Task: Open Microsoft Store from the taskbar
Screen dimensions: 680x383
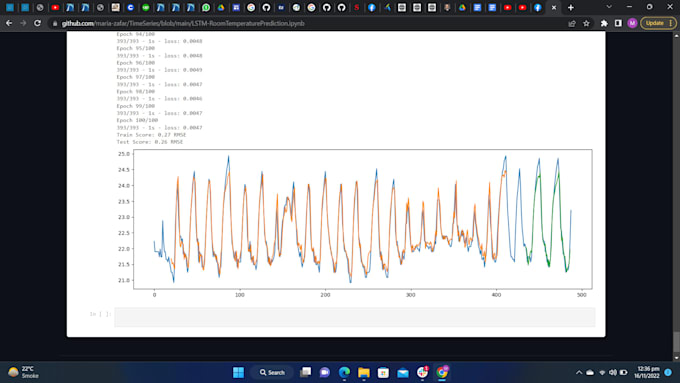Action: pyautogui.click(x=383, y=372)
